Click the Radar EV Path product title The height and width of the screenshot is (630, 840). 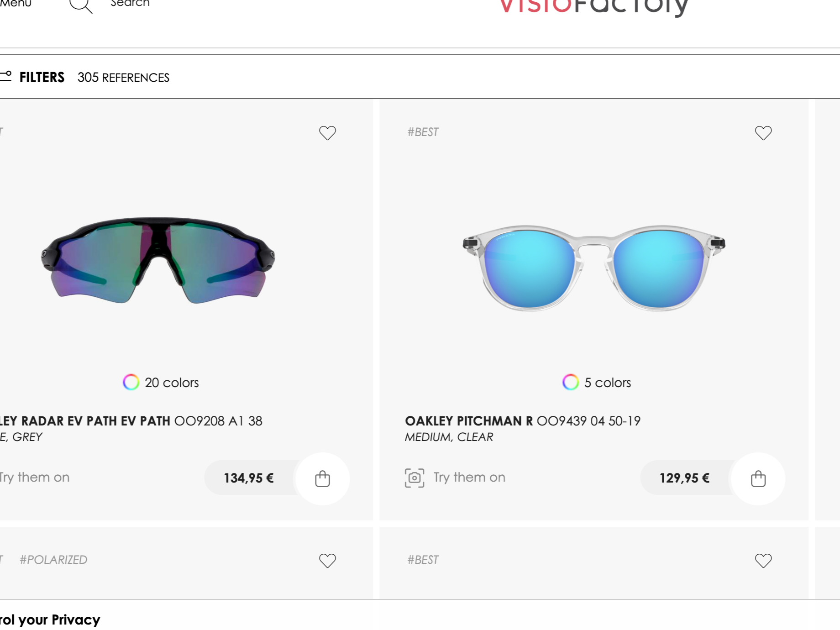131,421
